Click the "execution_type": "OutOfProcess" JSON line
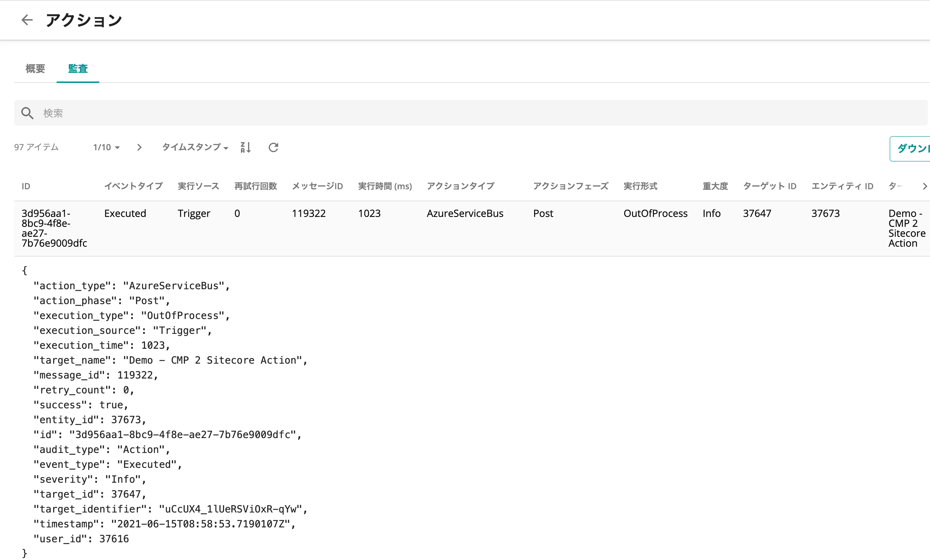This screenshot has width=930, height=560. pos(131,315)
